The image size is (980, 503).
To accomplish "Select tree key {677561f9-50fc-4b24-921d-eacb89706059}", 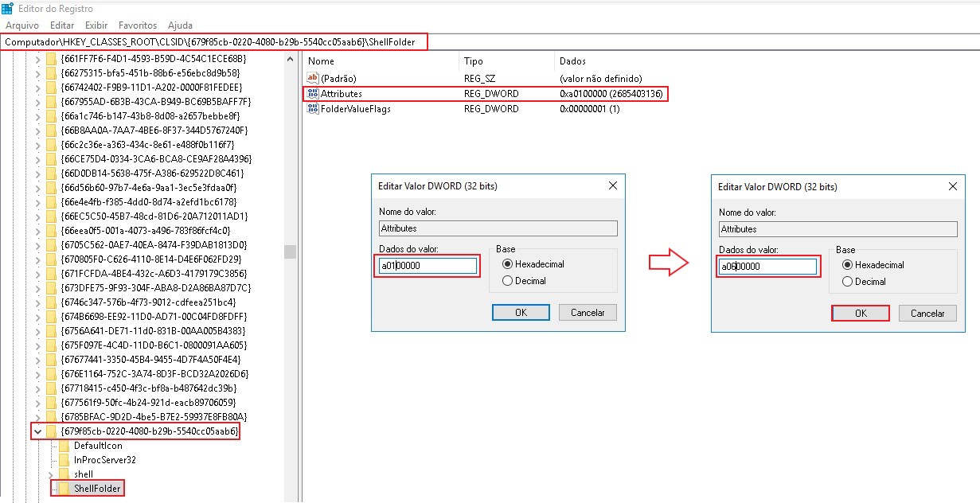I will pos(148,403).
